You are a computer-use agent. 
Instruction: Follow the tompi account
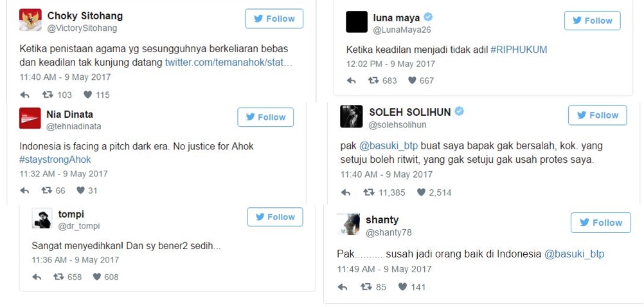click(x=275, y=217)
